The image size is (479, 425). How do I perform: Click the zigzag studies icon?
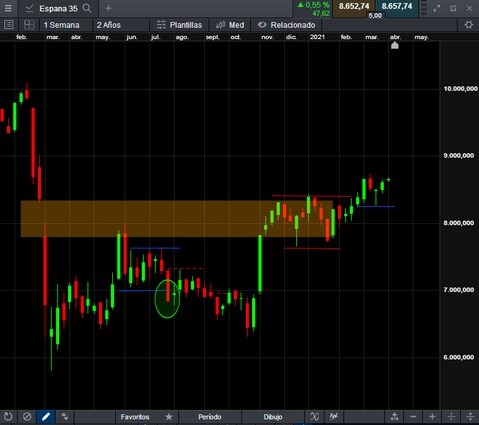pos(334,417)
